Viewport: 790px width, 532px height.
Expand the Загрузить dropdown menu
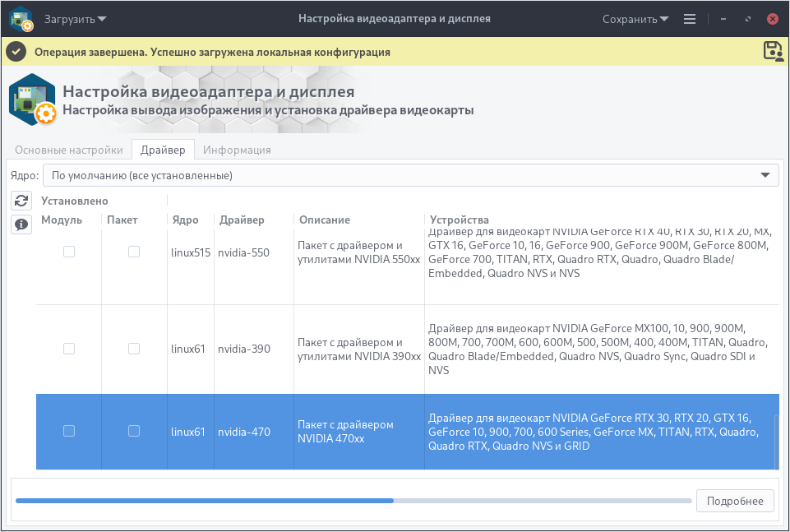(75, 19)
